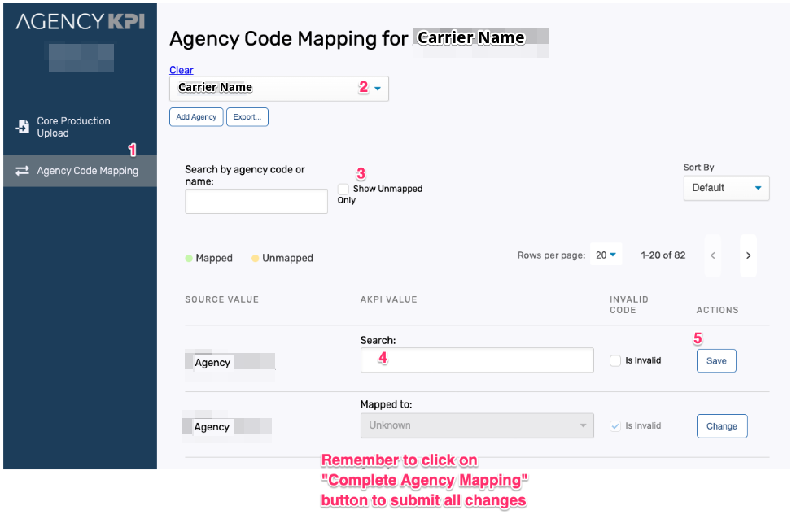Open the Unknown Mapped to dropdown

pyautogui.click(x=477, y=425)
